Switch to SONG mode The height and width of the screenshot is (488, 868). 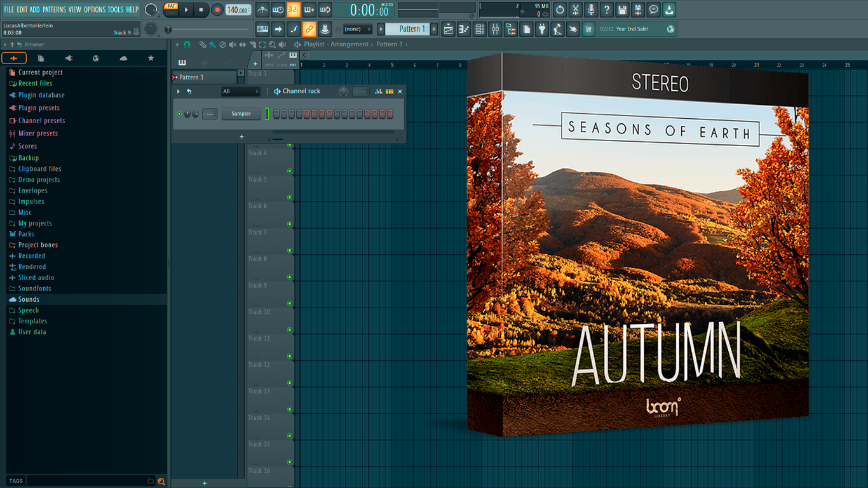[x=172, y=13]
